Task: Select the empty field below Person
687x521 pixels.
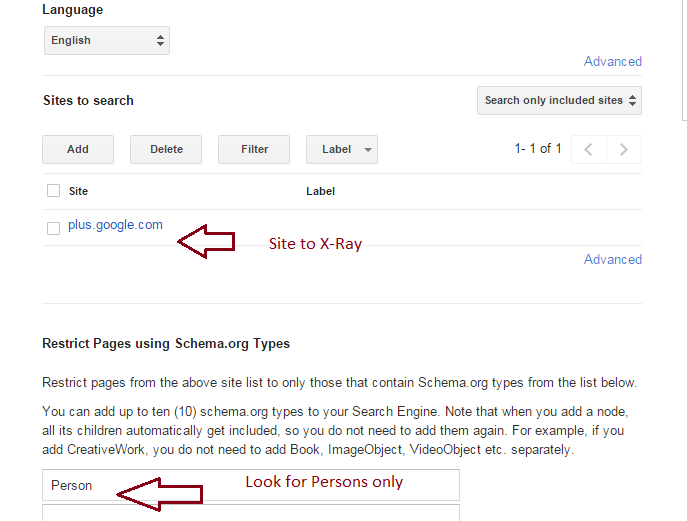Action: [250, 512]
